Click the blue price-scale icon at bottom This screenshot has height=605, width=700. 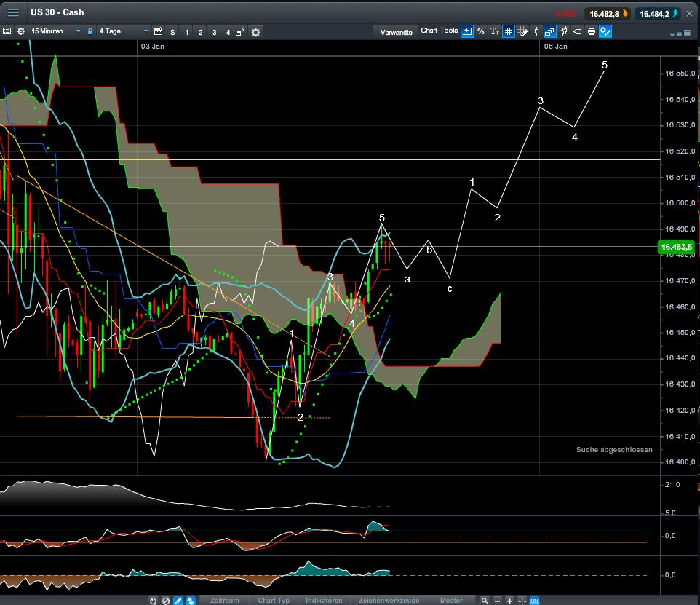point(534,601)
